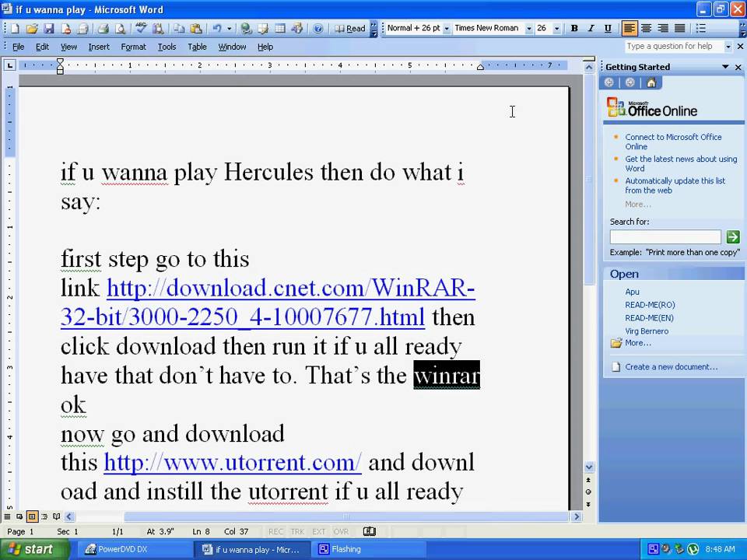747x560 pixels.
Task: Open Standard toolbar options chevron
Action: point(374,29)
